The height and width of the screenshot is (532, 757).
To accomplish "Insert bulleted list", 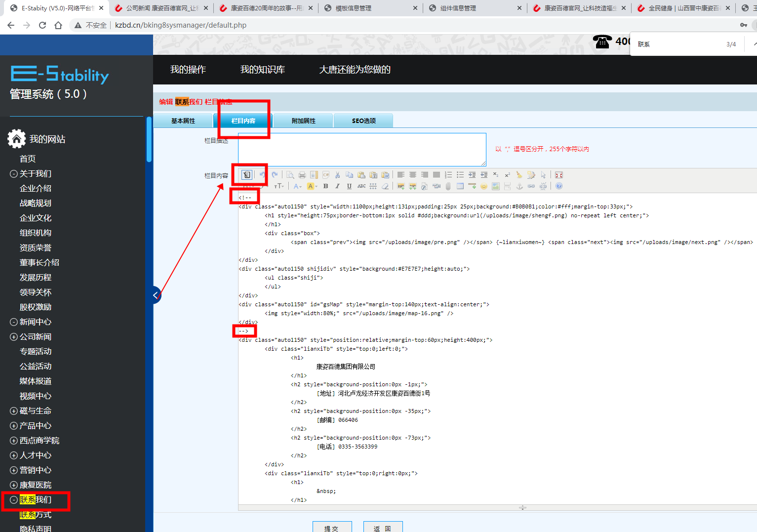I will click(460, 175).
